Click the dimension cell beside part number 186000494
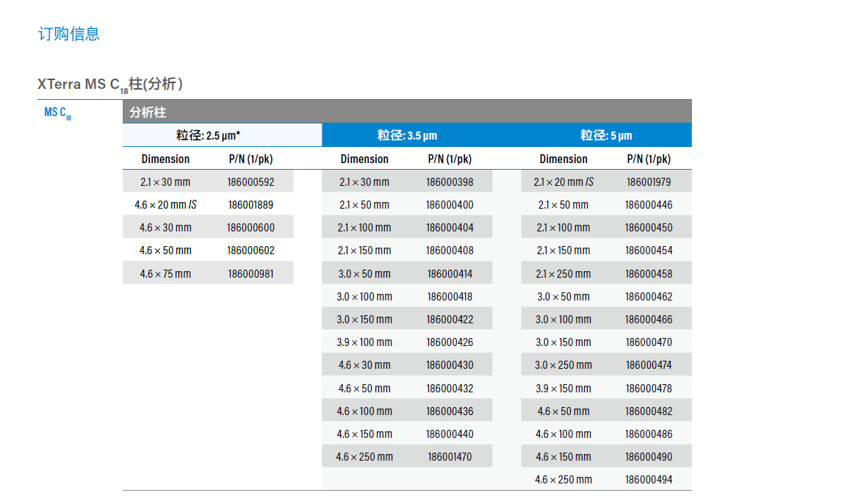 (563, 479)
